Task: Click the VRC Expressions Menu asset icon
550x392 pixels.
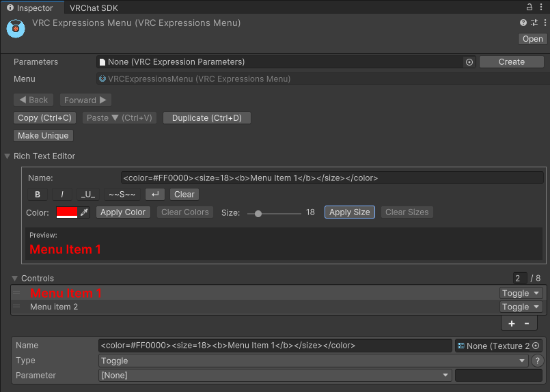Action: pyautogui.click(x=16, y=29)
